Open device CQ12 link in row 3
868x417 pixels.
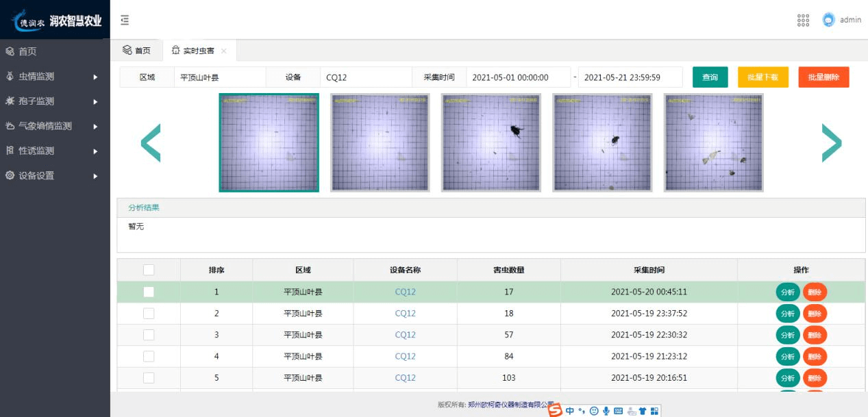(404, 334)
